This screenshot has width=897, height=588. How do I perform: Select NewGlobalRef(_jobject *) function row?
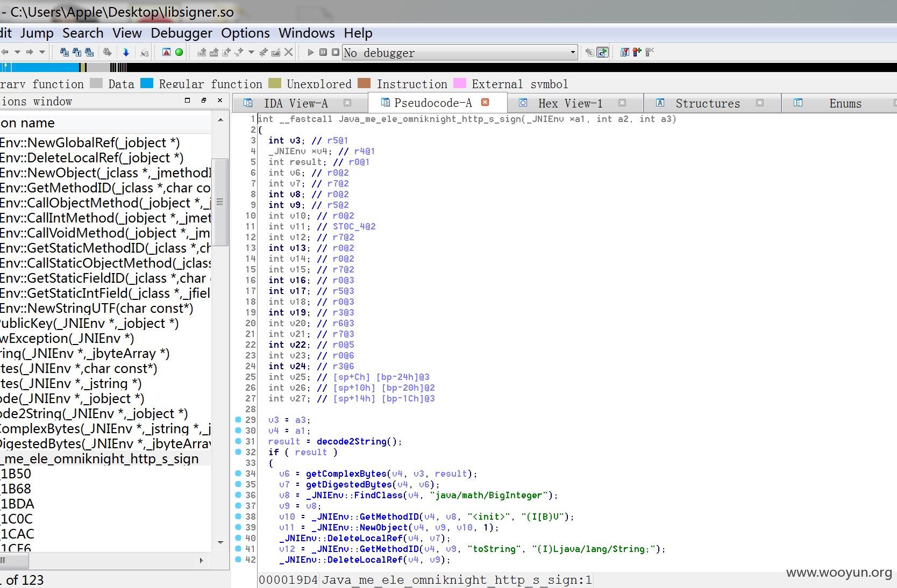click(x=105, y=142)
